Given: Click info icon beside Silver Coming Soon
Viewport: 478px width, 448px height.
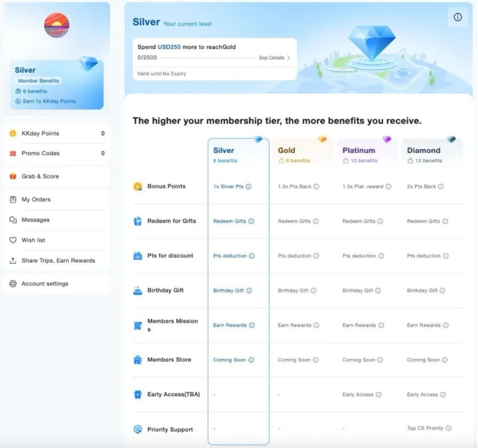Looking at the screenshot, I should point(251,360).
